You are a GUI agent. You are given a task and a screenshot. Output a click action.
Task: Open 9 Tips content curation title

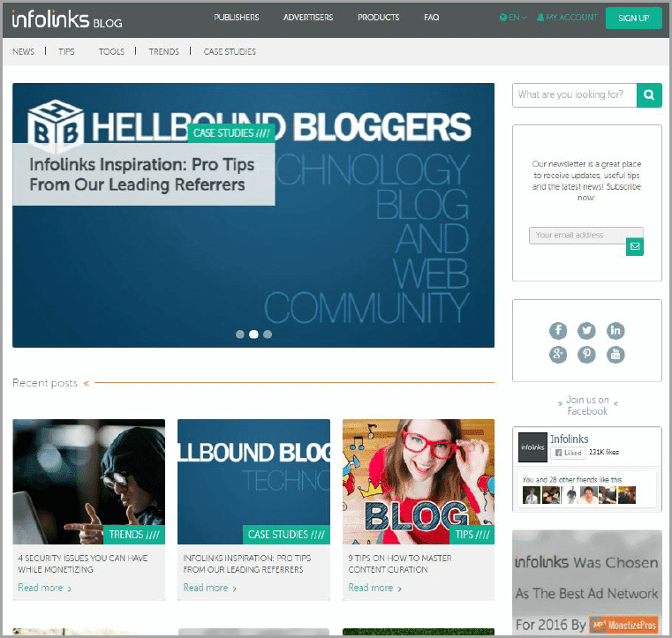pyautogui.click(x=400, y=564)
